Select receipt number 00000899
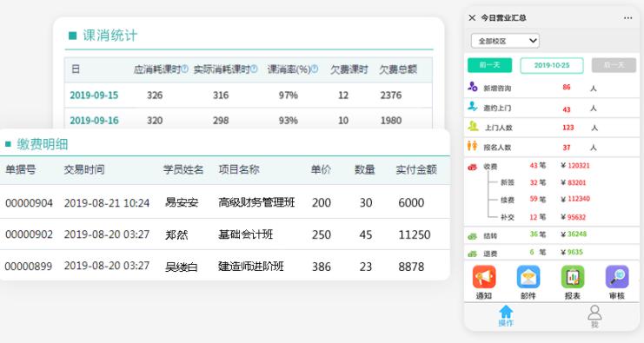This screenshot has width=644, height=343. (29, 267)
